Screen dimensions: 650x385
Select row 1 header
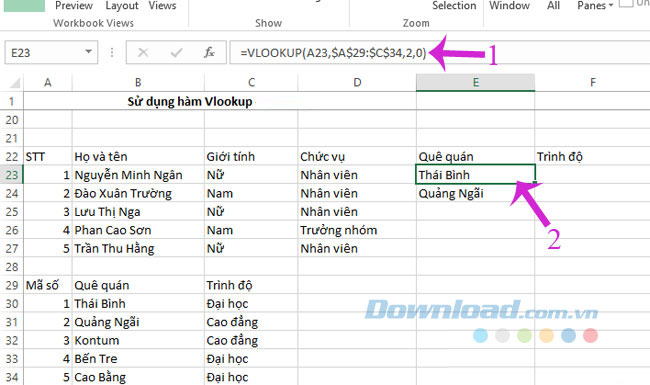(x=12, y=101)
